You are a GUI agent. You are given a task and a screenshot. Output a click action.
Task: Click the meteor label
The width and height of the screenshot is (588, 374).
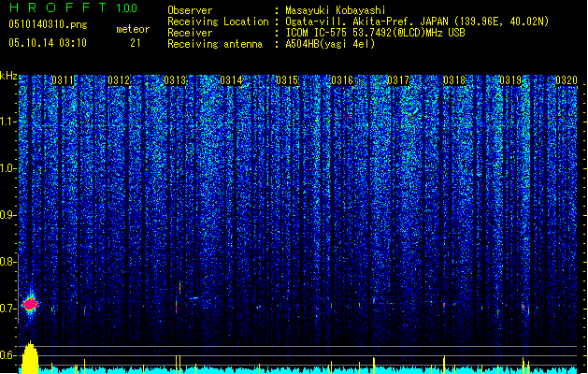tap(133, 29)
